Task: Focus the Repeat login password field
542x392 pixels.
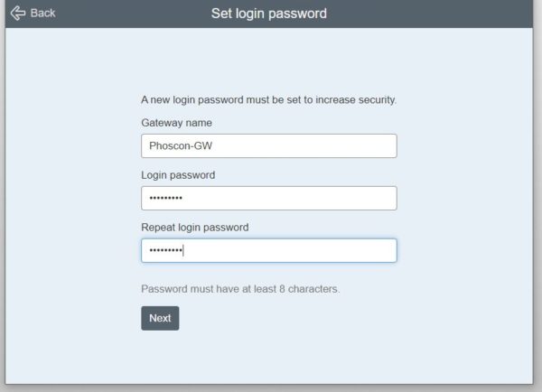Action: pyautogui.click(x=269, y=250)
